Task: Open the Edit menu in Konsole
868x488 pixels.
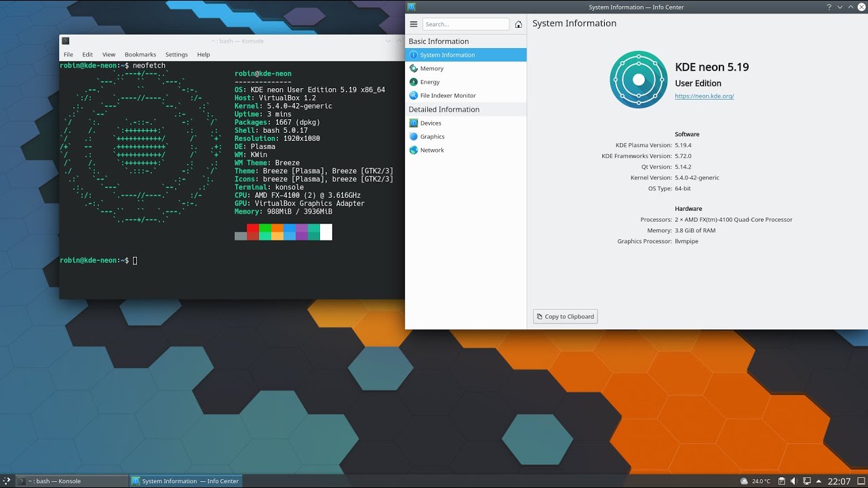Action: pos(87,54)
